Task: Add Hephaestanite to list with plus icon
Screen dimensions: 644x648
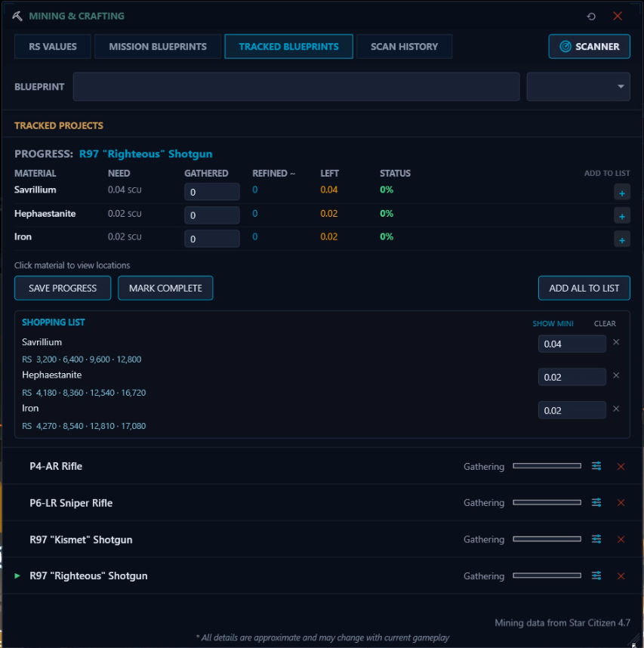Action: [621, 216]
